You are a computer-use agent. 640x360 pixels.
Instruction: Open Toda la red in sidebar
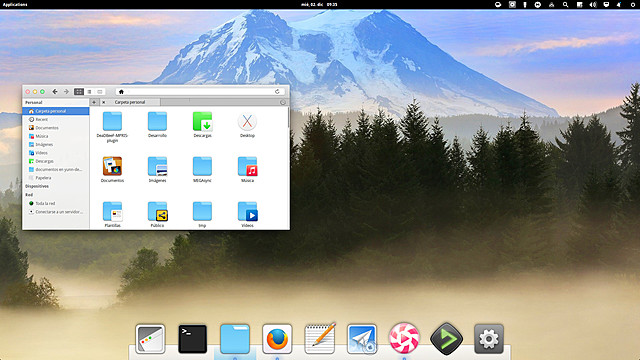(56, 203)
